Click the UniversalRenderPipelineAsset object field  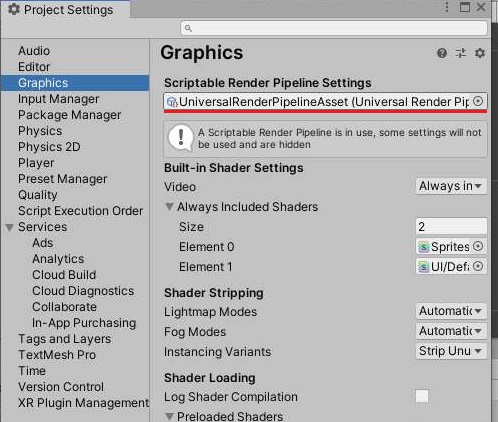point(325,101)
